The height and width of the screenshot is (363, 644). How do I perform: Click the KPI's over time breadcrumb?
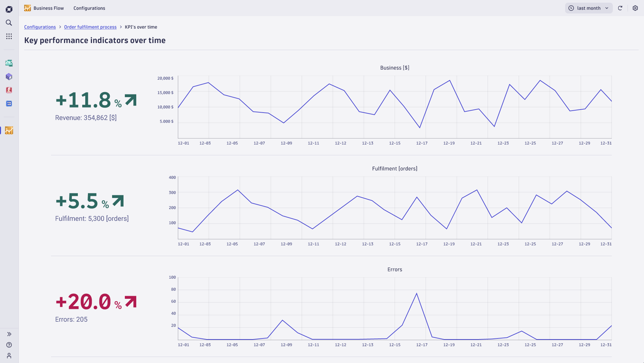click(x=141, y=27)
